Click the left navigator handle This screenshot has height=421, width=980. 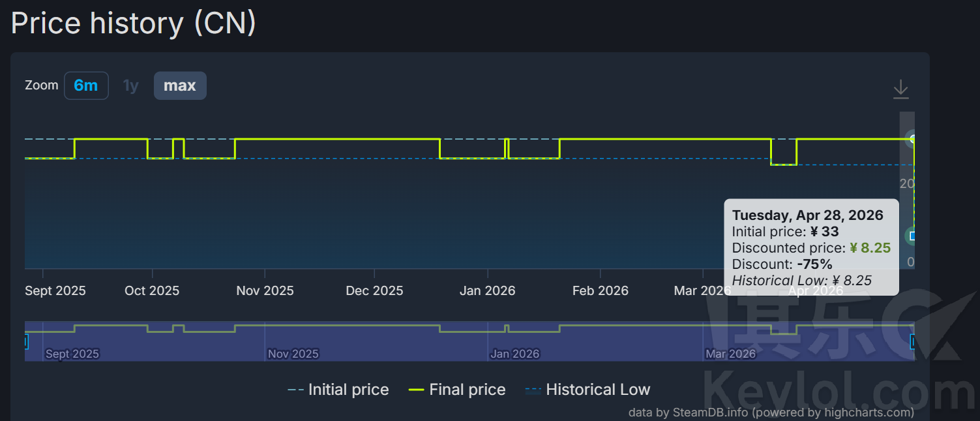tap(26, 341)
